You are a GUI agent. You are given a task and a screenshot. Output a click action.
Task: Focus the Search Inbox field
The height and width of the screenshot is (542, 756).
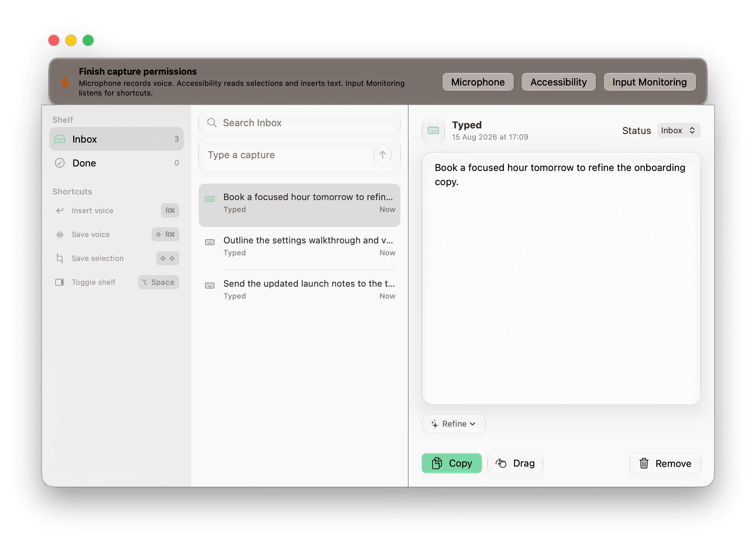[x=300, y=123]
